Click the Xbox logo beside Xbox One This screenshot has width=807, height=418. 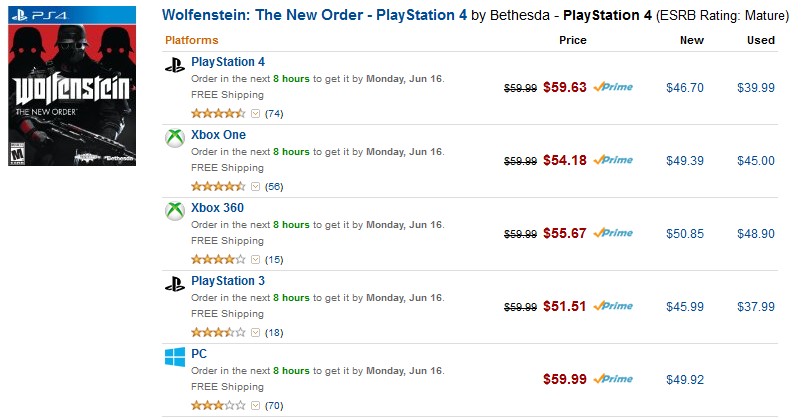coord(175,138)
